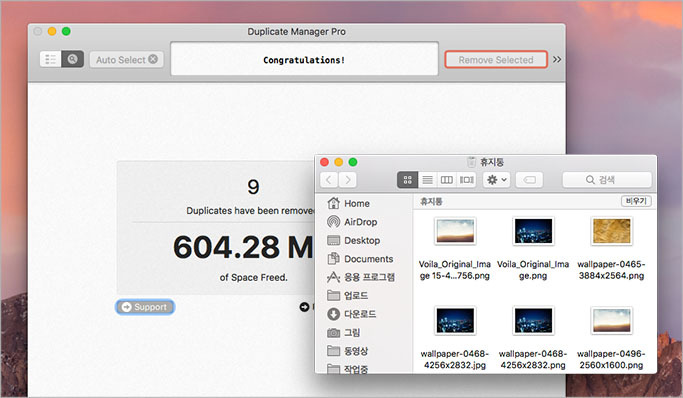Click the Finder 검색 search field
This screenshot has width=683, height=398.
click(607, 180)
